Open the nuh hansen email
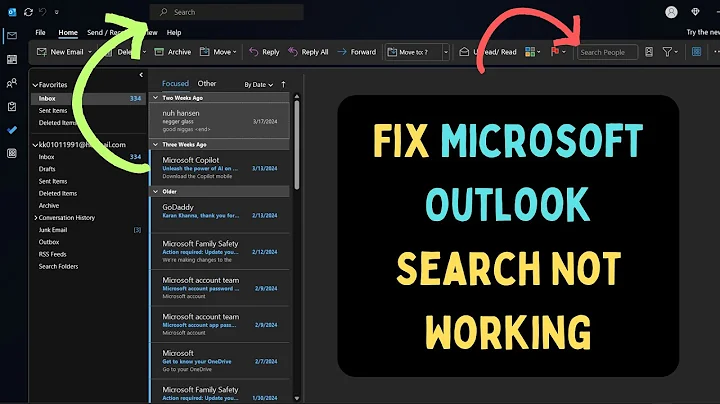720x404 pixels. click(x=219, y=120)
